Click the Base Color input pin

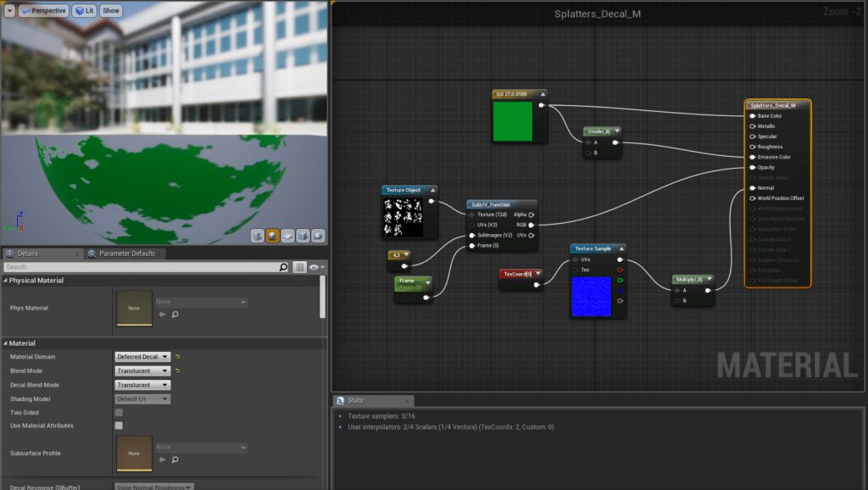point(753,115)
